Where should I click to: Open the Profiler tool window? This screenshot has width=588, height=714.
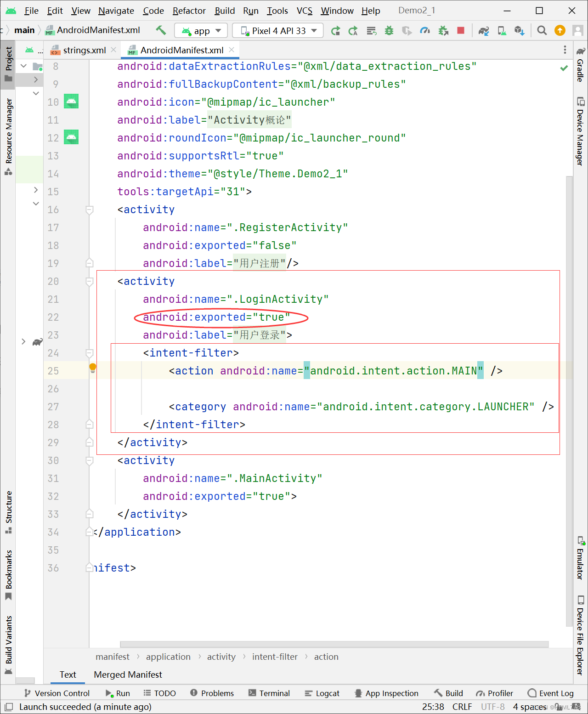[495, 693]
